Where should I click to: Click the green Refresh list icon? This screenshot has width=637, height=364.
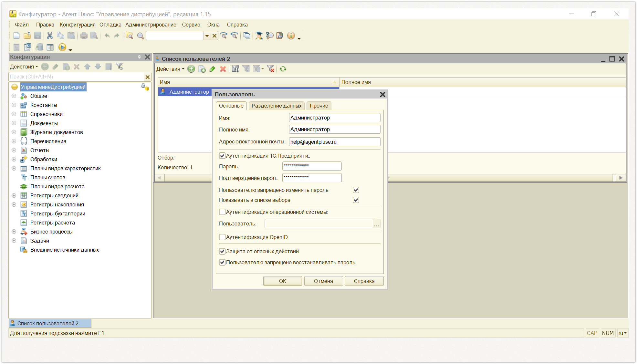point(283,69)
